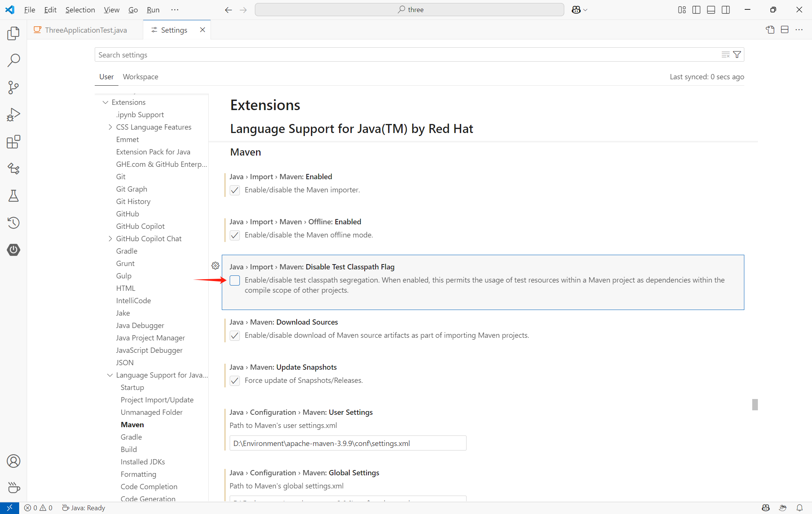Viewport: 812px width, 514px height.
Task: Open the Selection menu
Action: (x=80, y=10)
